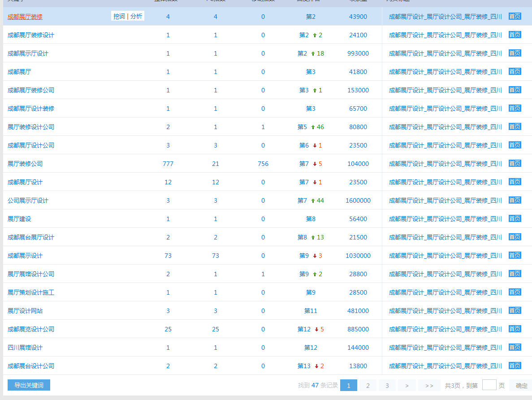Click 首页 badge in 成都展厅设计装修 row

click(x=515, y=108)
